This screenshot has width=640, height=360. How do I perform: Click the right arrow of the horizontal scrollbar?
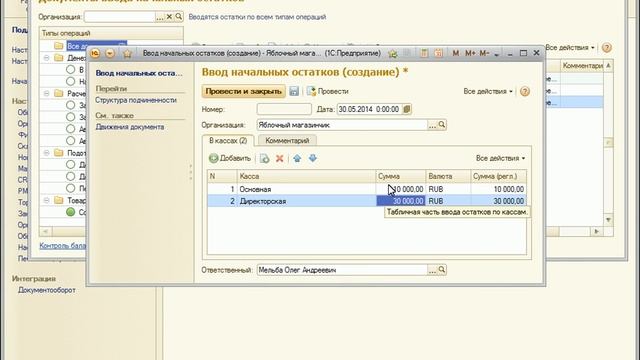click(x=597, y=231)
